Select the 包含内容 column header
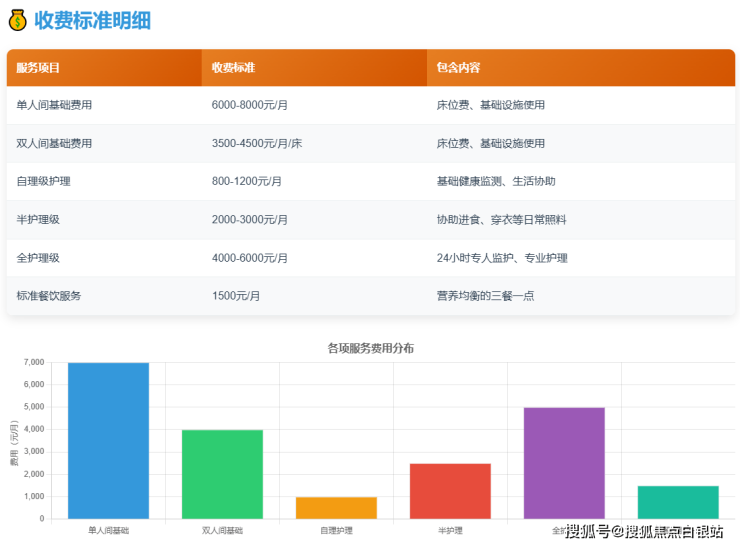740x547 pixels. (458, 68)
